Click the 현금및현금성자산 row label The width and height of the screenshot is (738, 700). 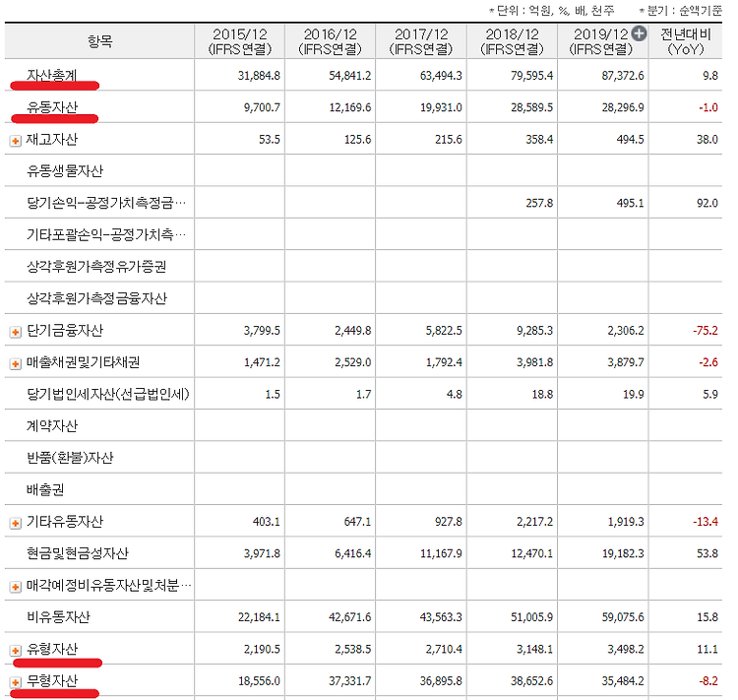77,553
